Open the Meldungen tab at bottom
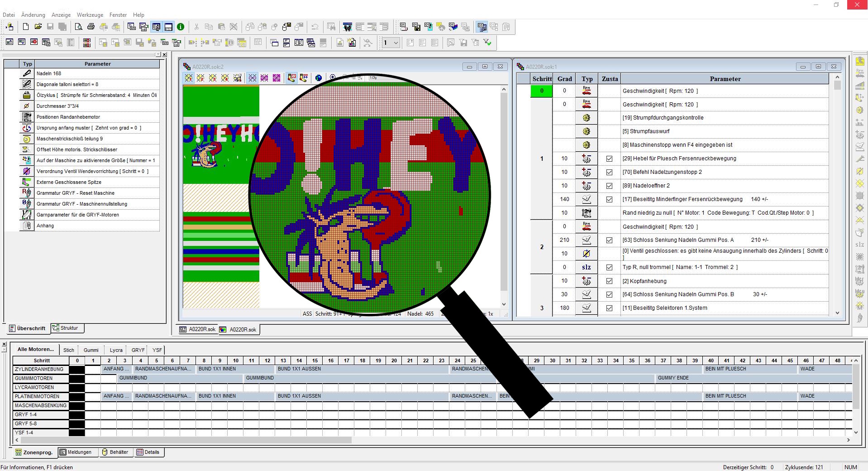The height and width of the screenshot is (471, 868). (x=78, y=452)
